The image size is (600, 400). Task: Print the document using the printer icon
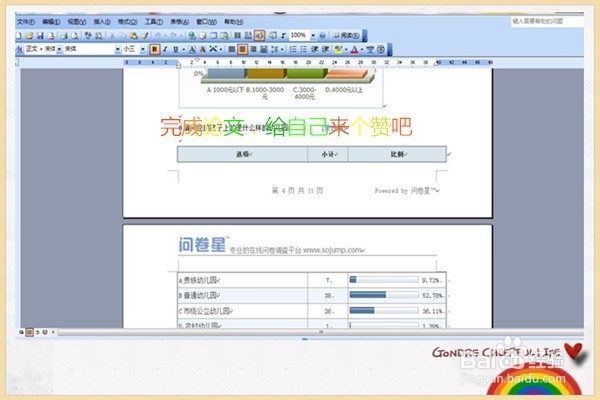pyautogui.click(x=64, y=36)
